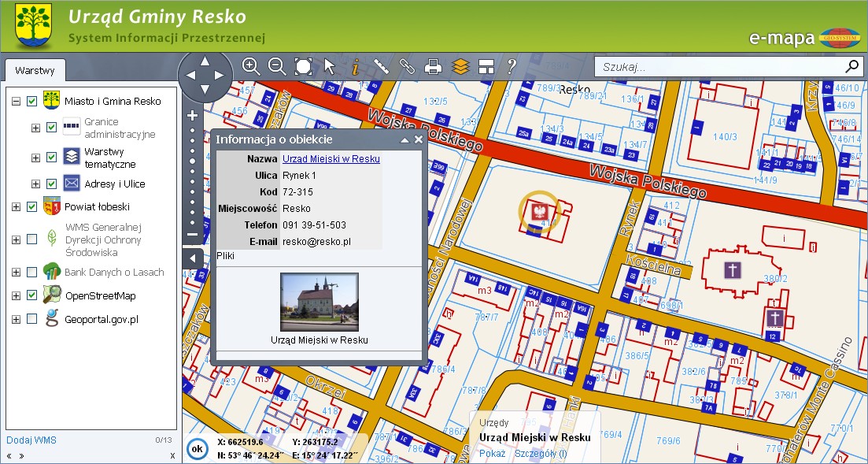The height and width of the screenshot is (464, 868).
Task: Click the Resko coat of arms logo
Action: (x=34, y=25)
